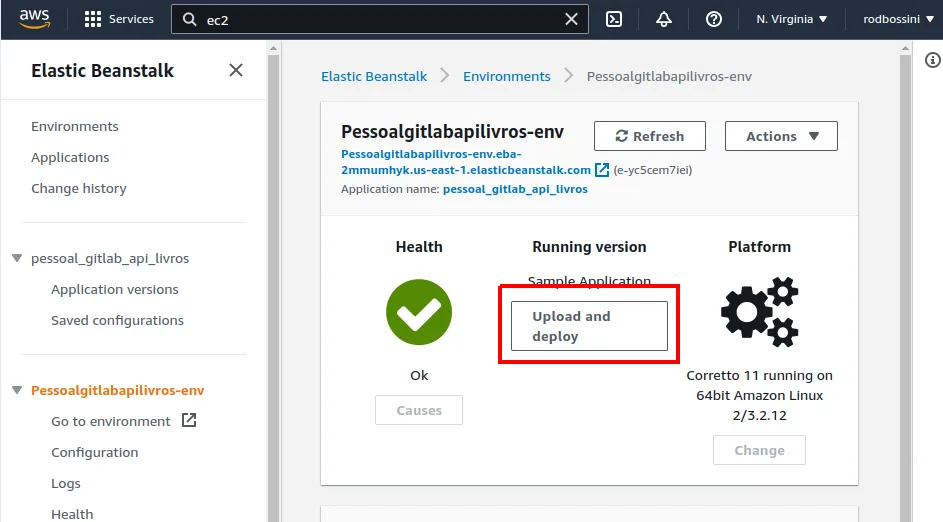The width and height of the screenshot is (943, 522).
Task: Open Go to environment external icon
Action: pyautogui.click(x=189, y=420)
